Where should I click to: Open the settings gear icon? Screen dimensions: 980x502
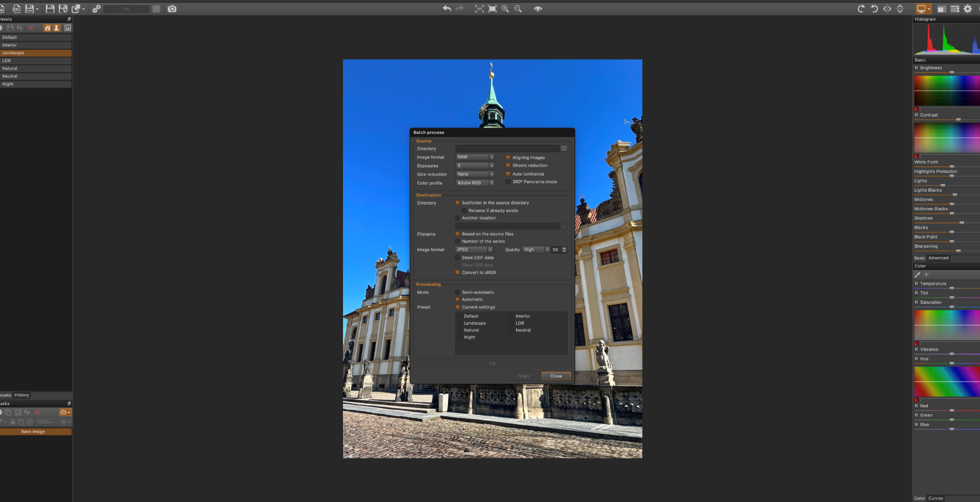(967, 9)
